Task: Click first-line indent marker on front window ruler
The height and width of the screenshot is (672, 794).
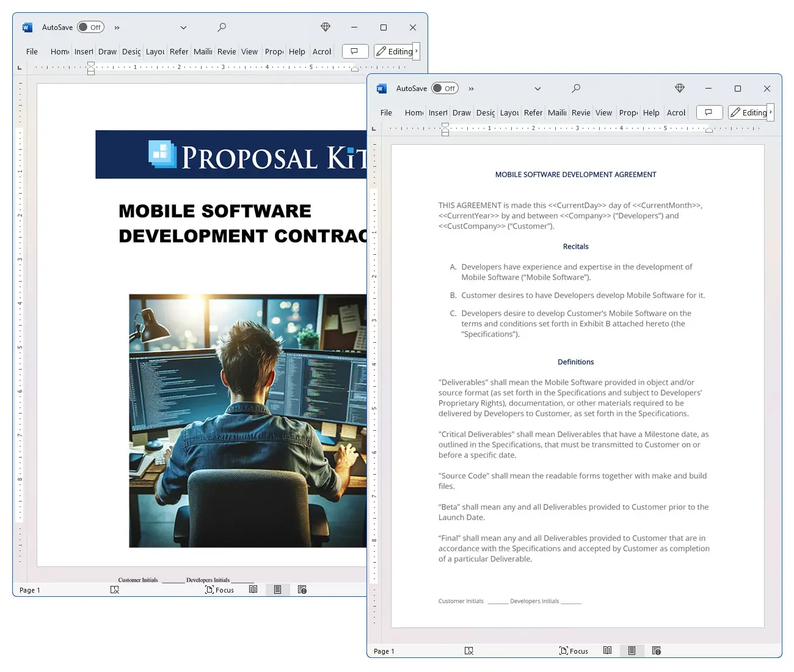Action: (x=445, y=125)
